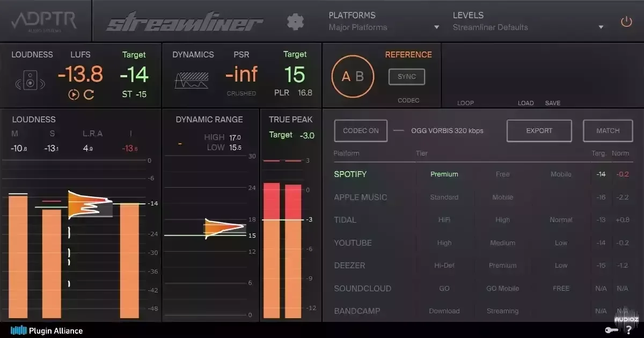Choose Tidal HiFi tier
The width and height of the screenshot is (644, 338).
444,220
